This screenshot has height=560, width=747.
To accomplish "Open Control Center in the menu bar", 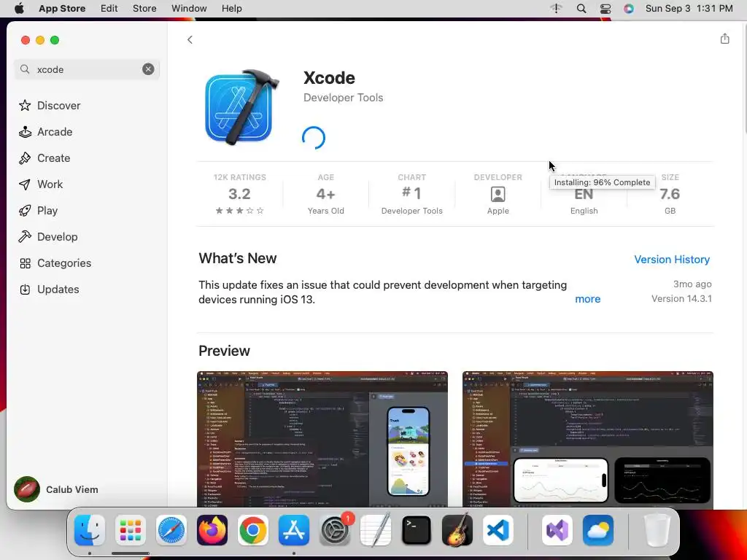I will [605, 9].
